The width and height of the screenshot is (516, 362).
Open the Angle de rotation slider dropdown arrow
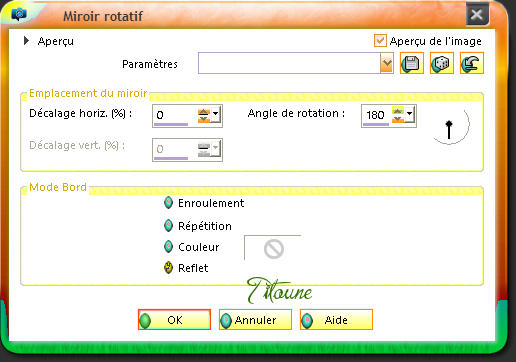point(410,114)
